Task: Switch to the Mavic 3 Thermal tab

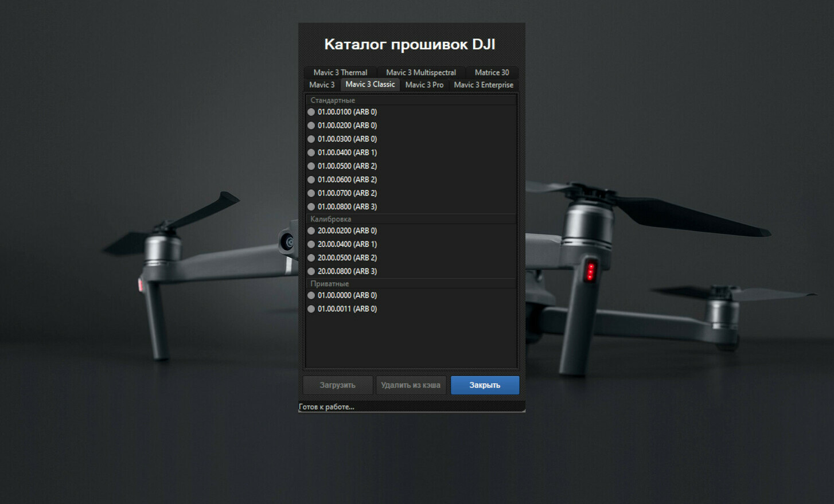Action: pos(340,72)
